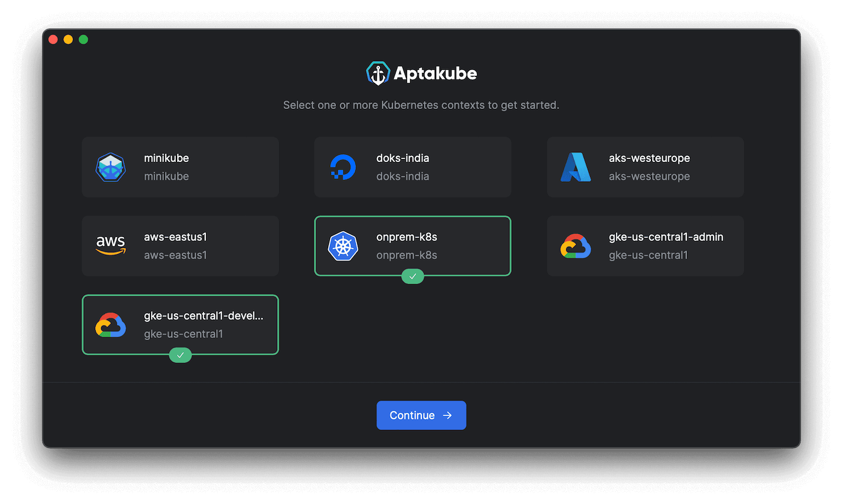Minimize the window using the yellow button

[68, 40]
